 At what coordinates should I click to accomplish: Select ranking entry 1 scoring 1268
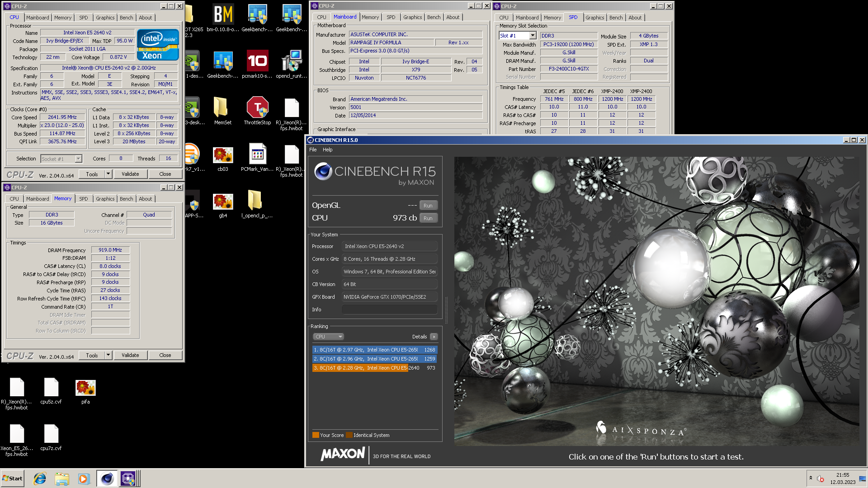[374, 350]
